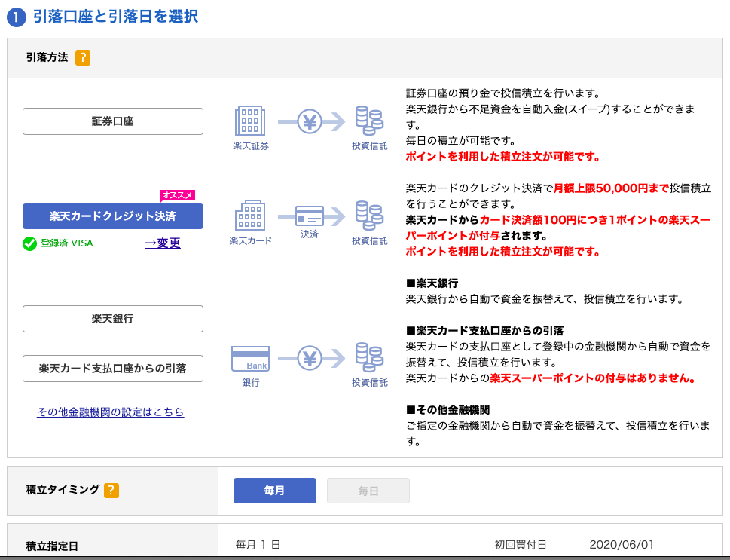Click 証券口座の預り金で投信積立を行います text
Image resolution: width=730 pixels, height=560 pixels.
pos(504,93)
